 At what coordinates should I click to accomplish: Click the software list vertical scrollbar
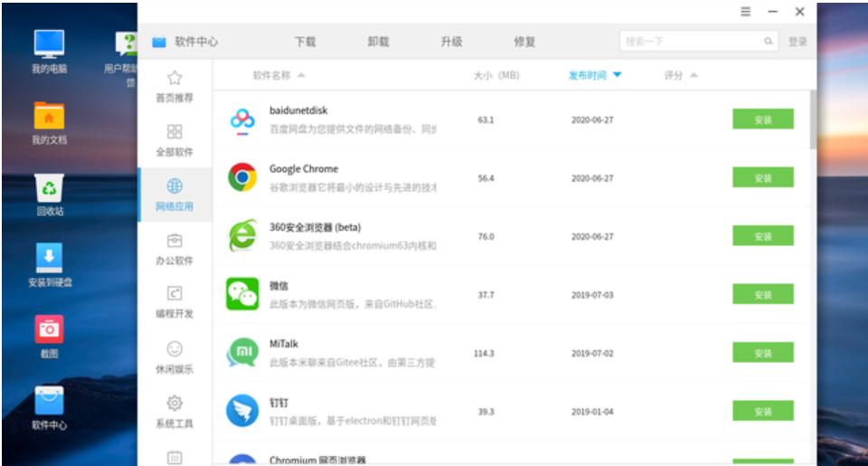pyautogui.click(x=813, y=119)
